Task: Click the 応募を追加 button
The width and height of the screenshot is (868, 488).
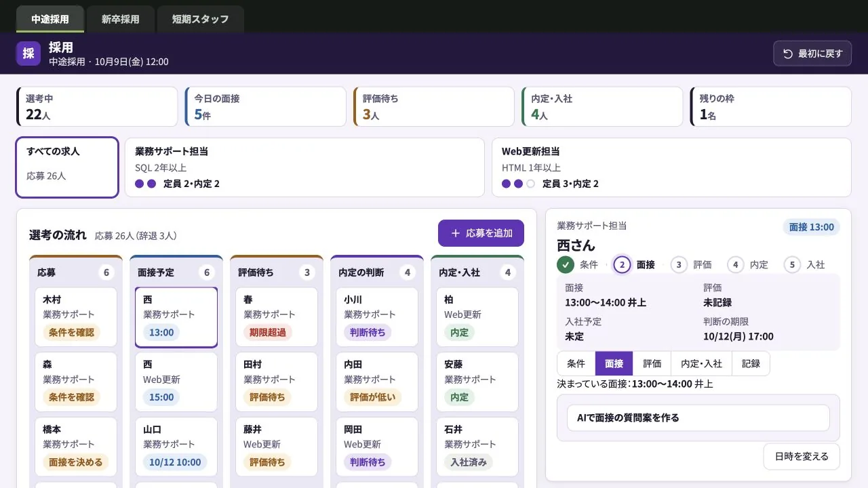Action: (481, 232)
